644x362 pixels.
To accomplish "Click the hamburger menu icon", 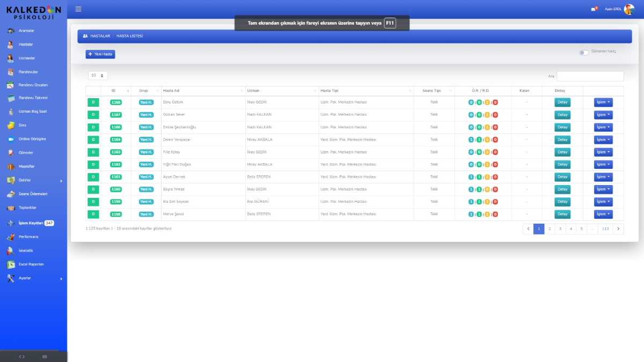I will tap(78, 9).
